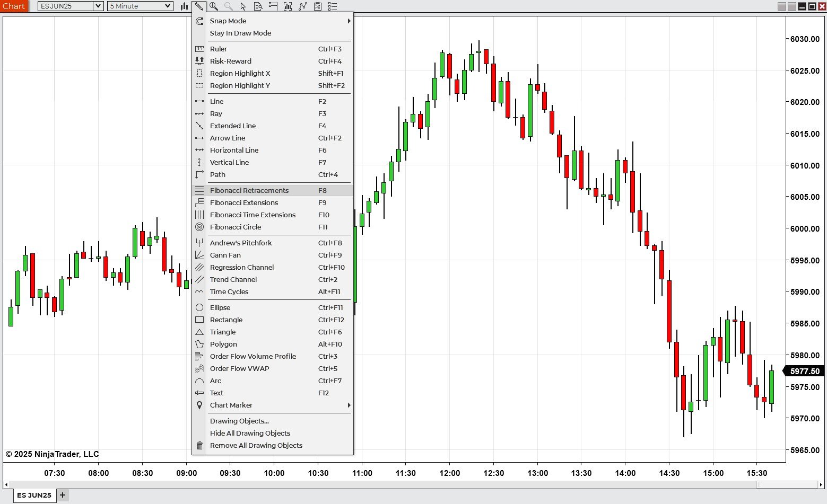Open the Data Series bars icon
This screenshot has height=504, width=827.
click(288, 6)
